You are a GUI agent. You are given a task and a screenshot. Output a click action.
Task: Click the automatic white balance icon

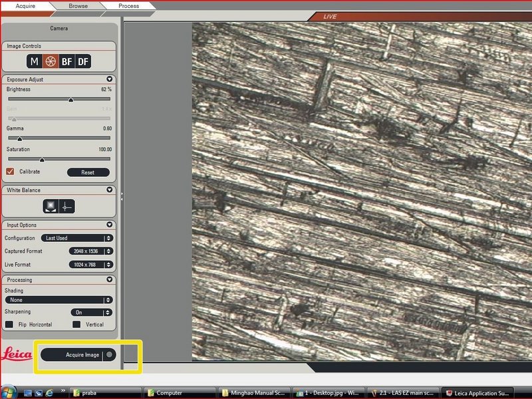click(51, 206)
